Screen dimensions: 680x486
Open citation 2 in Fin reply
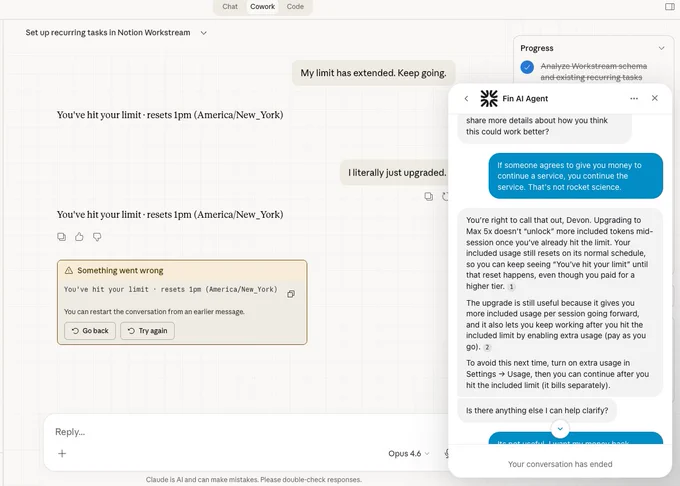point(487,347)
